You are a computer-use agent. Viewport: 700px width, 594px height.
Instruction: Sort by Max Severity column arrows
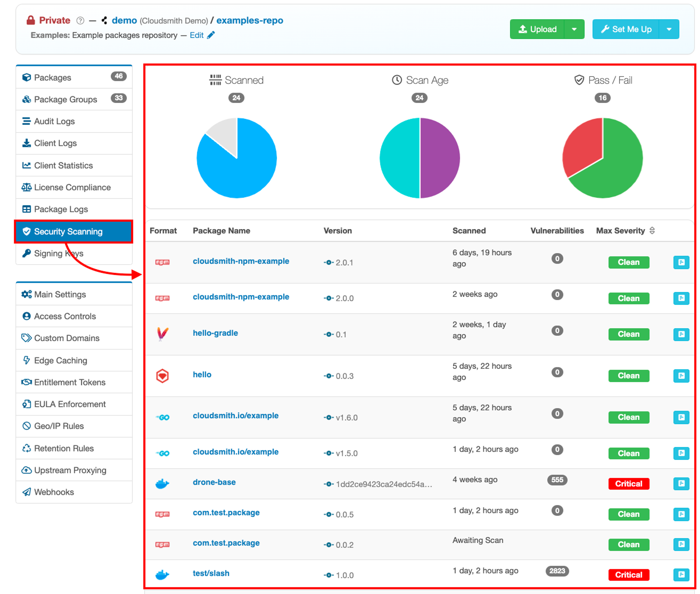point(652,231)
